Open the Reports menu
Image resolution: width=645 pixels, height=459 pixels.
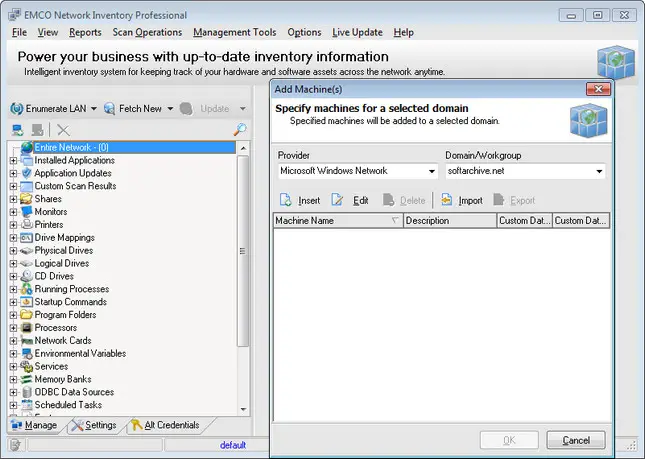(x=85, y=32)
